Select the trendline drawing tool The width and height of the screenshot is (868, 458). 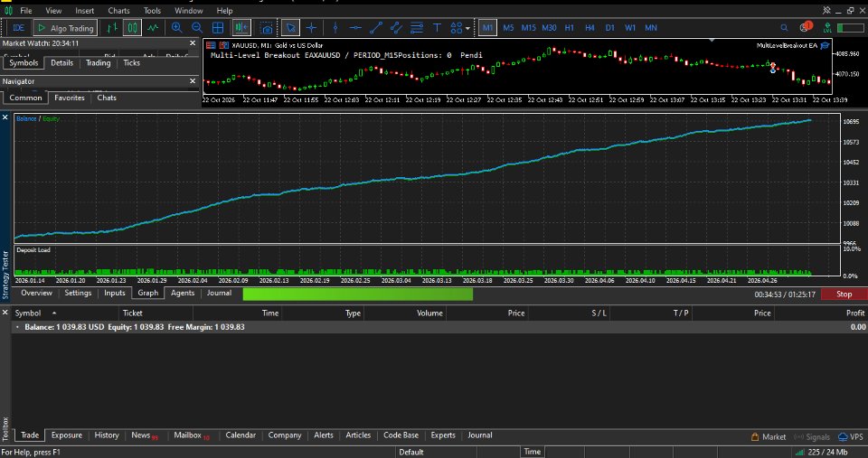click(376, 28)
